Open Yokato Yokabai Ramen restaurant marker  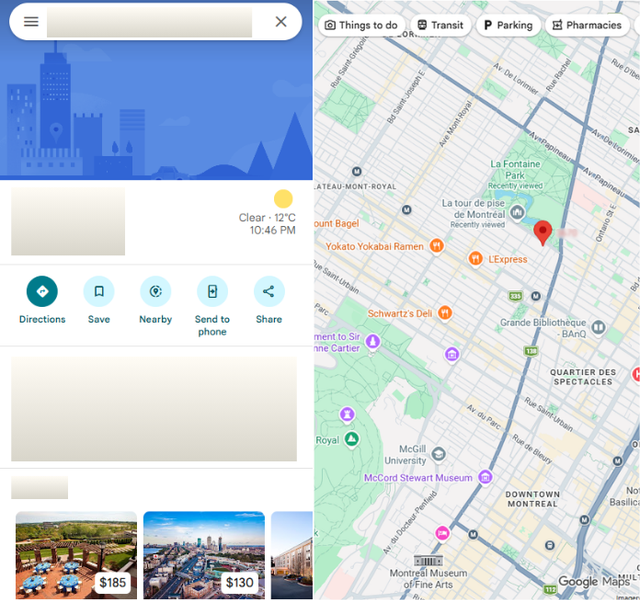(x=437, y=246)
